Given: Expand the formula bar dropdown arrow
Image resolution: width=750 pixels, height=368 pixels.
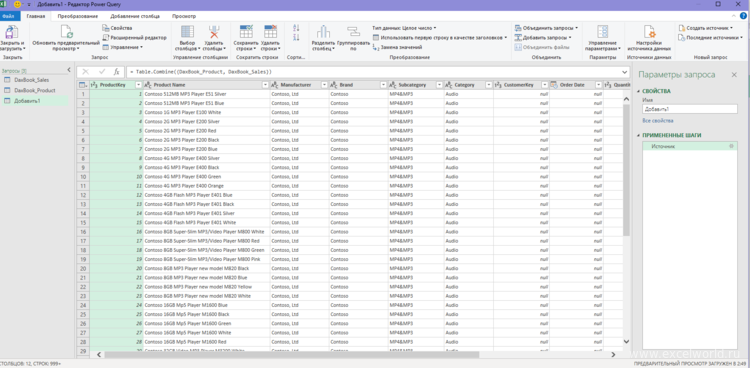Looking at the screenshot, I should point(625,72).
